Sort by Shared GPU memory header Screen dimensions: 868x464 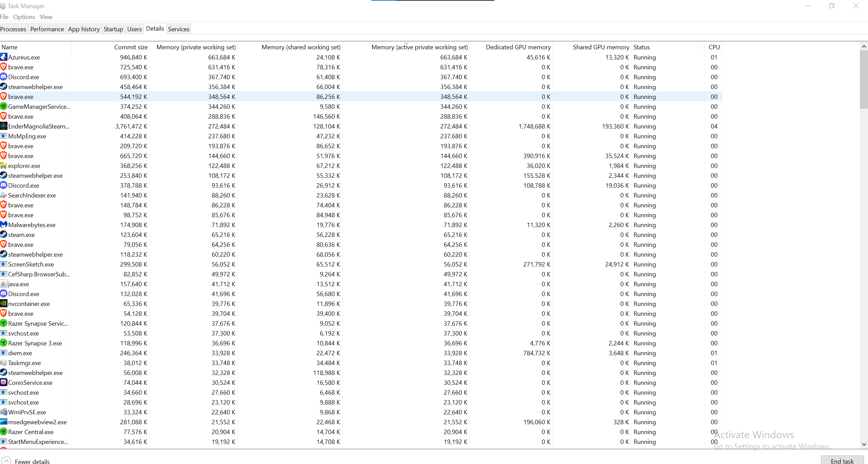pyautogui.click(x=592, y=47)
